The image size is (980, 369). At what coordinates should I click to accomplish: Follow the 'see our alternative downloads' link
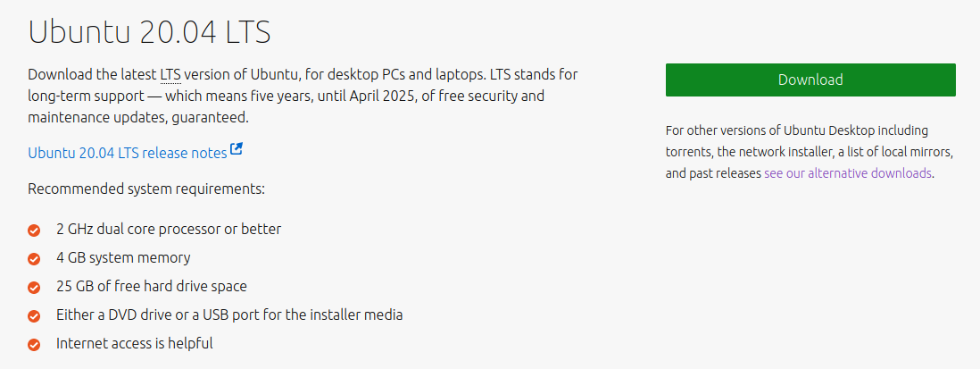pyautogui.click(x=848, y=173)
